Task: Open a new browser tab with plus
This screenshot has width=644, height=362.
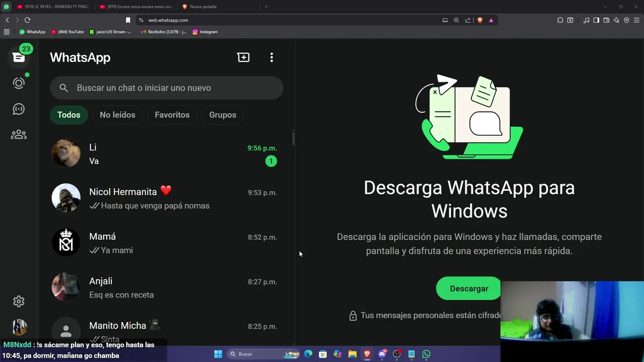Action: [x=266, y=7]
